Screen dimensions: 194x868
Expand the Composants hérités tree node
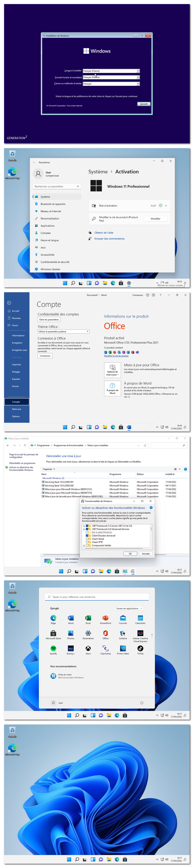pyautogui.click(x=84, y=545)
